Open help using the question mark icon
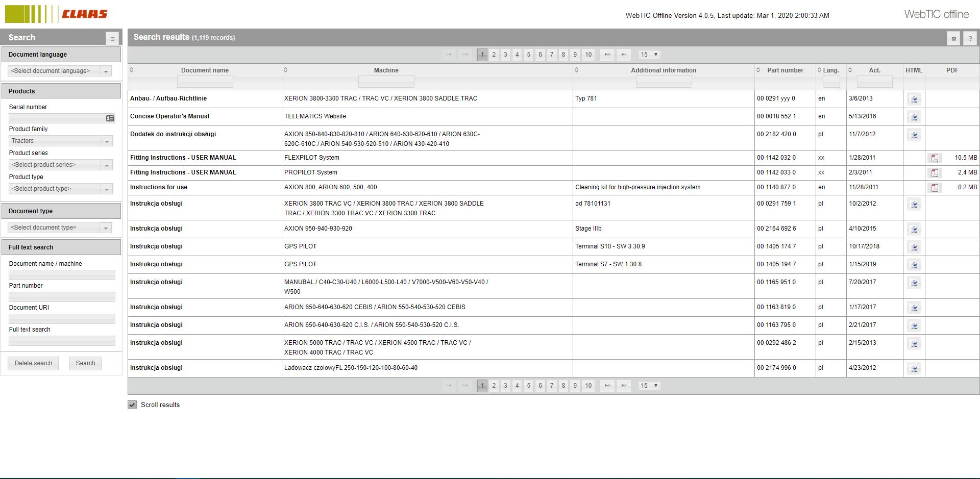Viewport: 980px width, 479px height. point(970,38)
